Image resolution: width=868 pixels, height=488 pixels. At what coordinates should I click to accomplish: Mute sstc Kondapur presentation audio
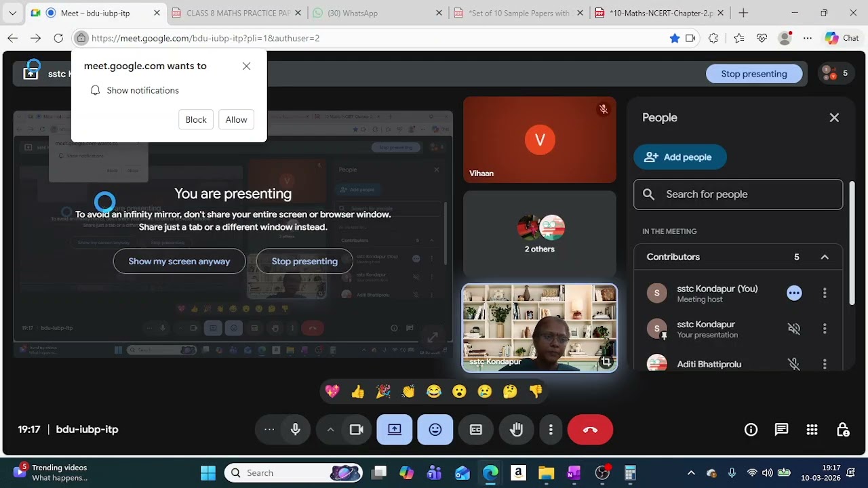pyautogui.click(x=794, y=329)
